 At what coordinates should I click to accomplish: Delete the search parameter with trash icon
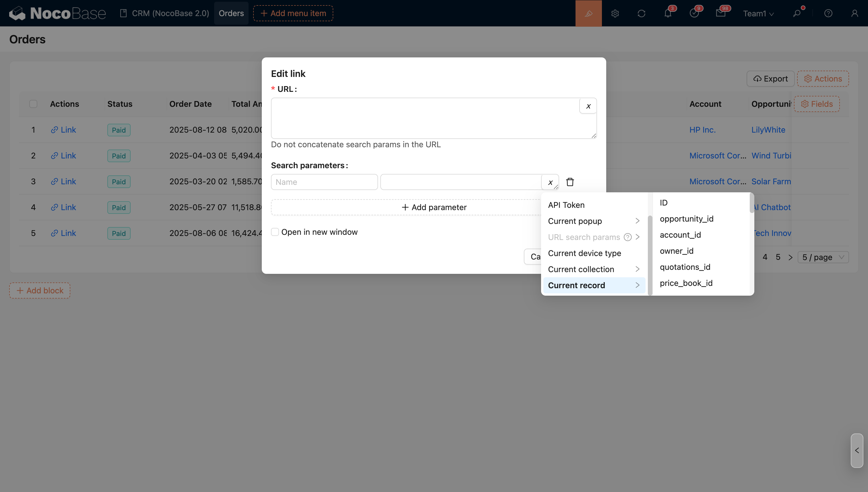tap(570, 182)
